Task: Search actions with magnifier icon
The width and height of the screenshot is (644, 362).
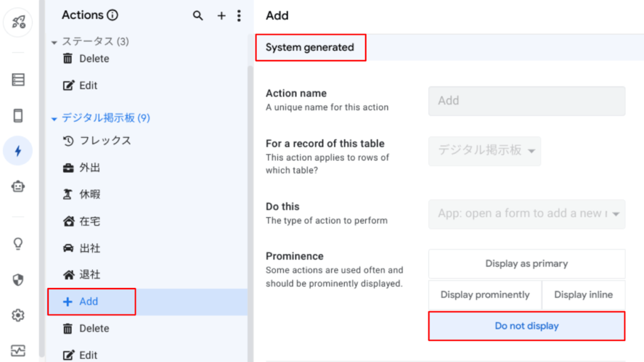Action: click(198, 16)
